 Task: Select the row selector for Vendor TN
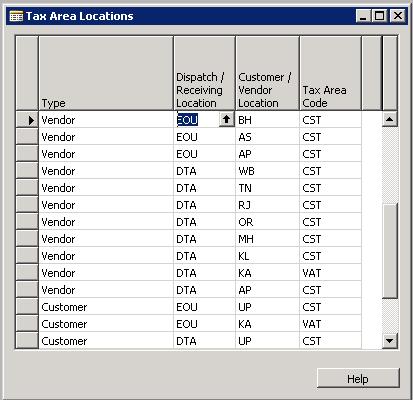[x=27, y=188]
